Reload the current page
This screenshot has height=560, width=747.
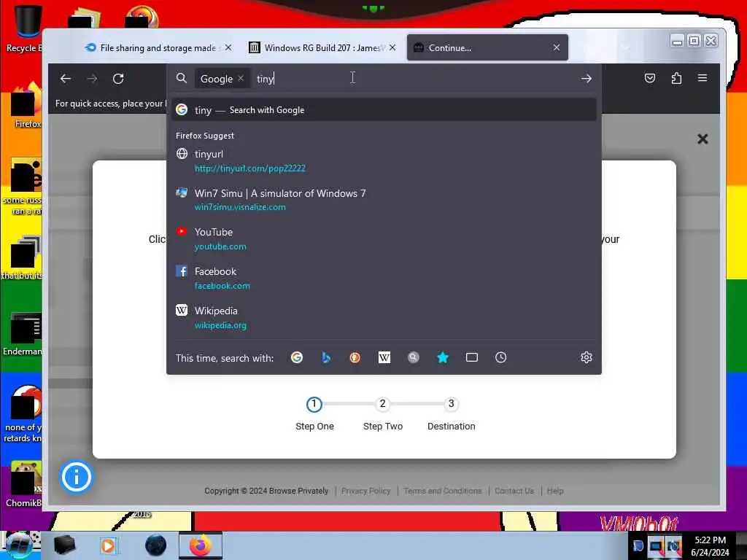(118, 79)
